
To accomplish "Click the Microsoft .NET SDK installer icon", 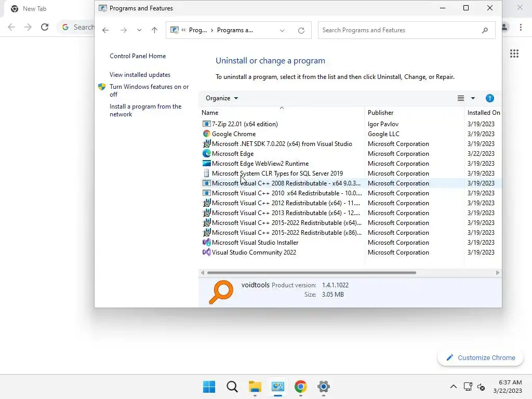I will [206, 143].
